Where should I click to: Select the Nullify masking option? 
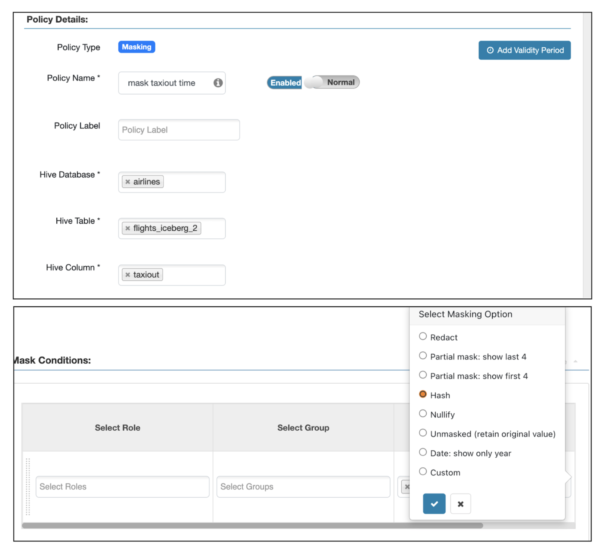click(423, 413)
